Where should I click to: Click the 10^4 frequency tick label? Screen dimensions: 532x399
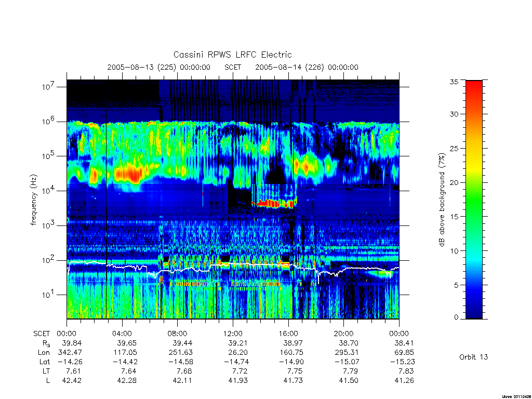pos(49,190)
